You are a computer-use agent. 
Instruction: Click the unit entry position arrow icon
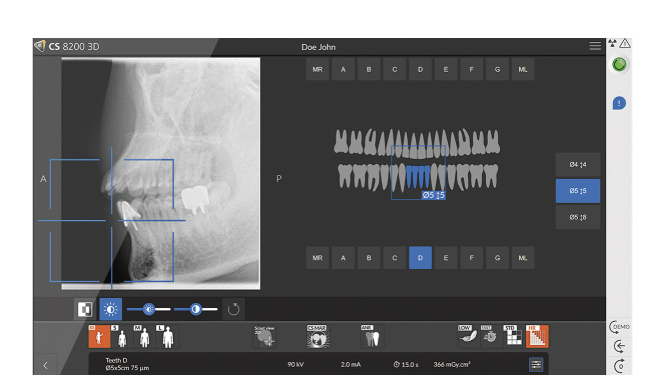pos(619,346)
